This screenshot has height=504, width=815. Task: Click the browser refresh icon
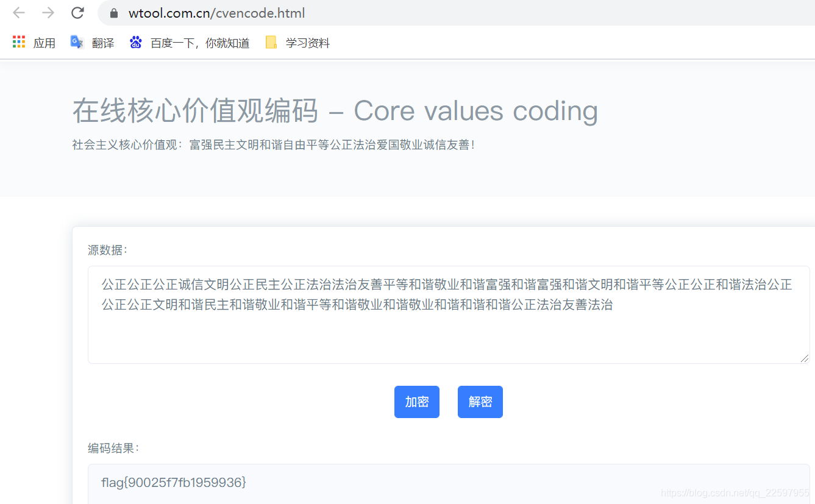click(x=77, y=12)
